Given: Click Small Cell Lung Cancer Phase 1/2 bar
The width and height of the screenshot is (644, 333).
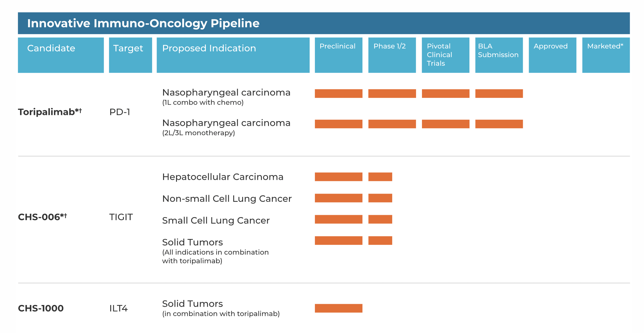Looking at the screenshot, I should tap(380, 219).
